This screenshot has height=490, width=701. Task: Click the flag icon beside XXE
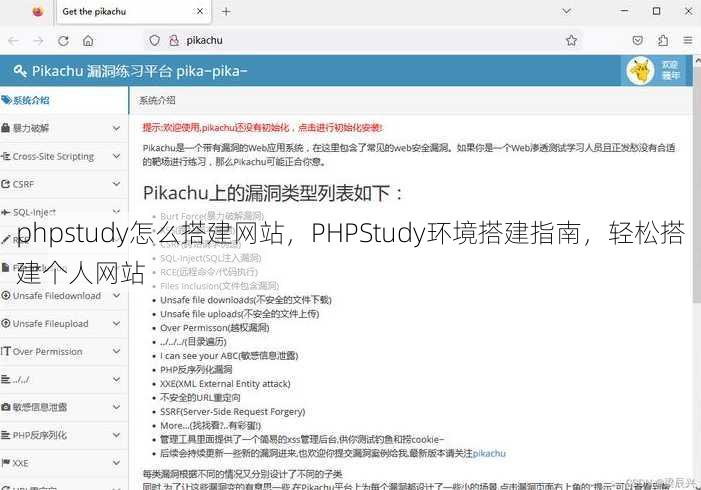(x=5, y=463)
